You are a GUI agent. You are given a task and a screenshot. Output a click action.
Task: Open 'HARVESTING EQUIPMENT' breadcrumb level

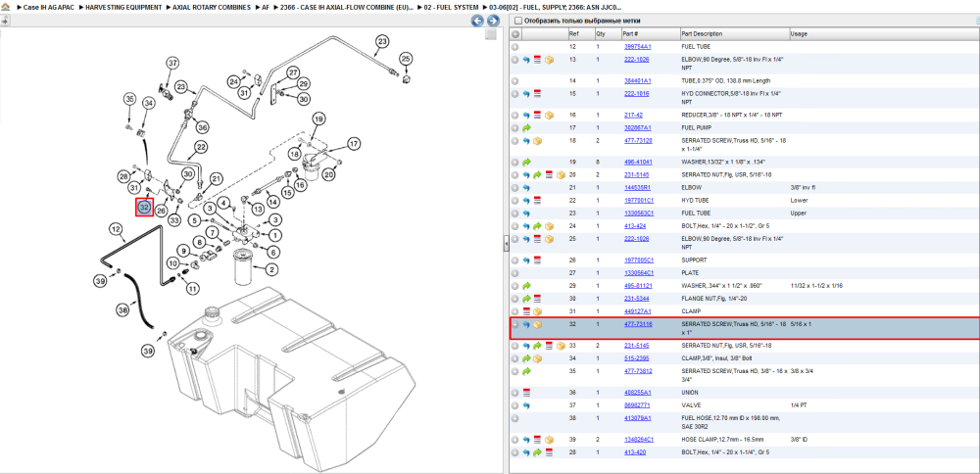pyautogui.click(x=125, y=8)
